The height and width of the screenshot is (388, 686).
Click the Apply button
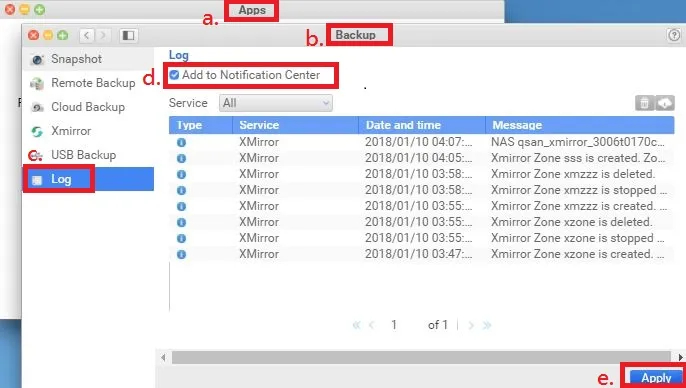coord(656,378)
